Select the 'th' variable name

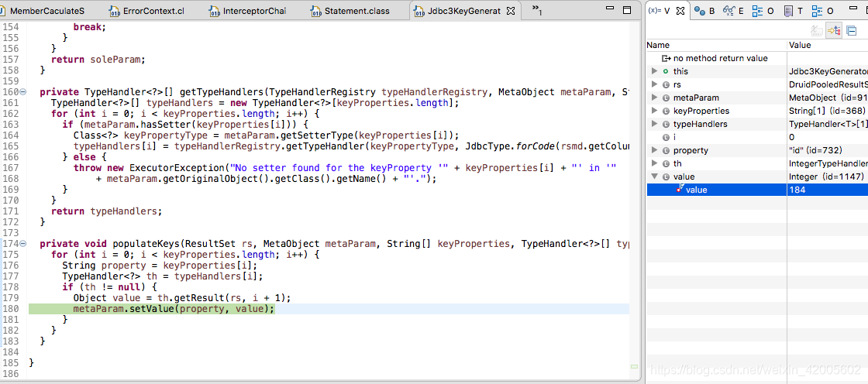click(x=677, y=163)
